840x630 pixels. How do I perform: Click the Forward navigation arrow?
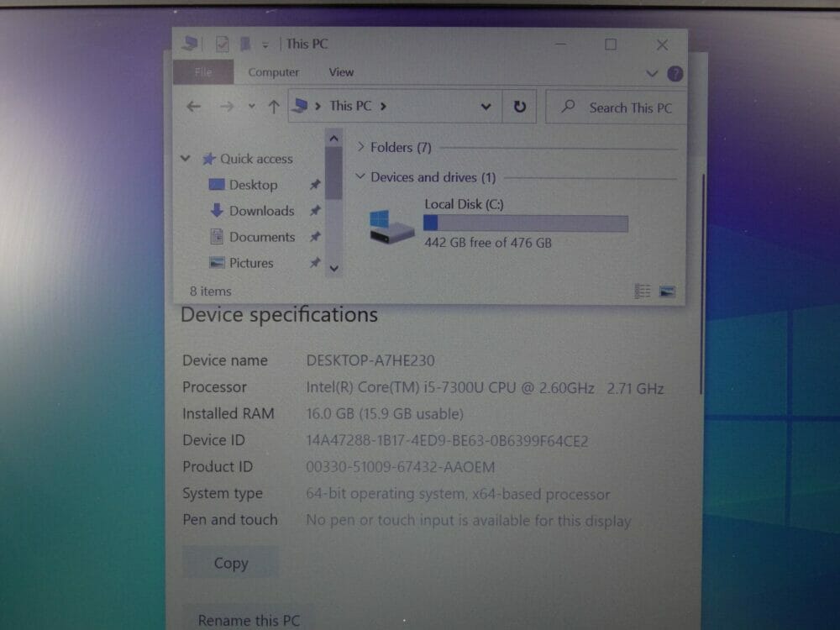(226, 107)
